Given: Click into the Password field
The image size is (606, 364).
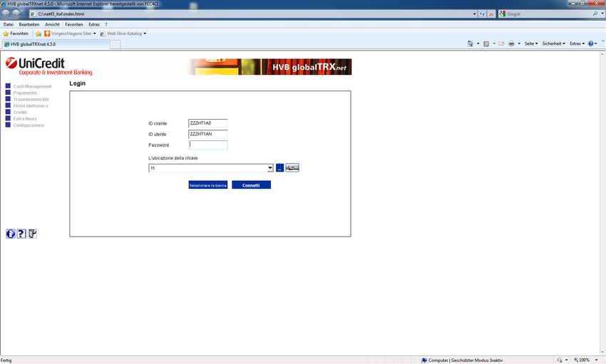Looking at the screenshot, I should [x=207, y=145].
